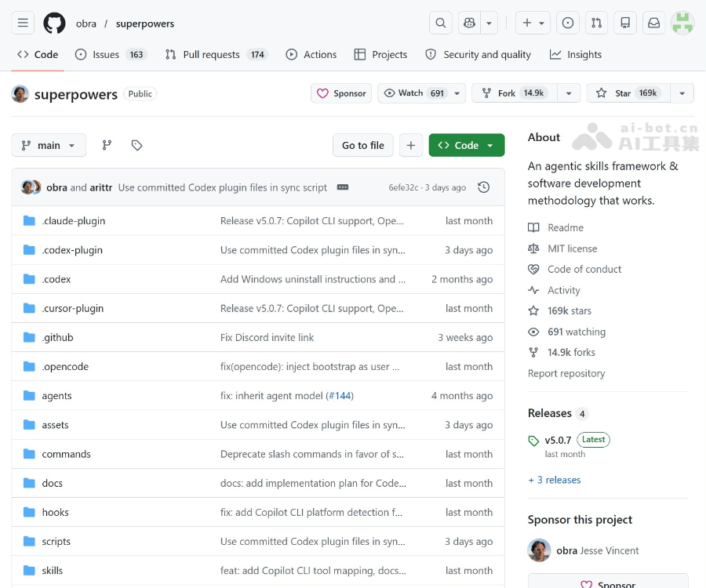
Task: Open the .claude-plugin folder
Action: coord(74,220)
